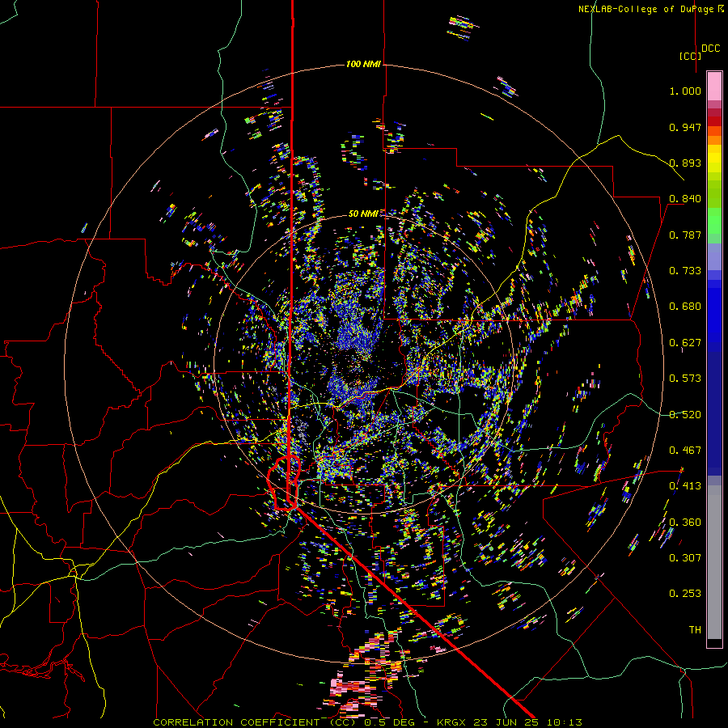Click the gray segment of the color bar
Viewport: 728px width, 728px height.
(x=714, y=562)
